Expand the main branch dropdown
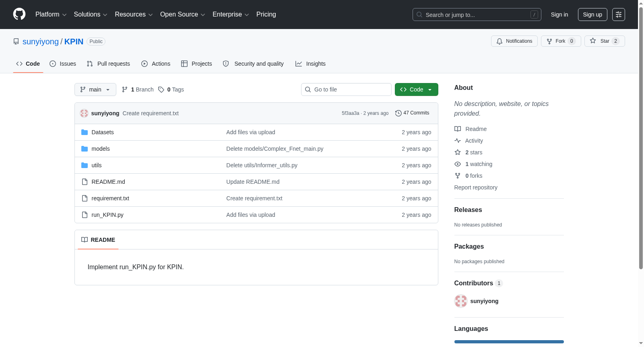The height and width of the screenshot is (347, 644). (x=95, y=89)
